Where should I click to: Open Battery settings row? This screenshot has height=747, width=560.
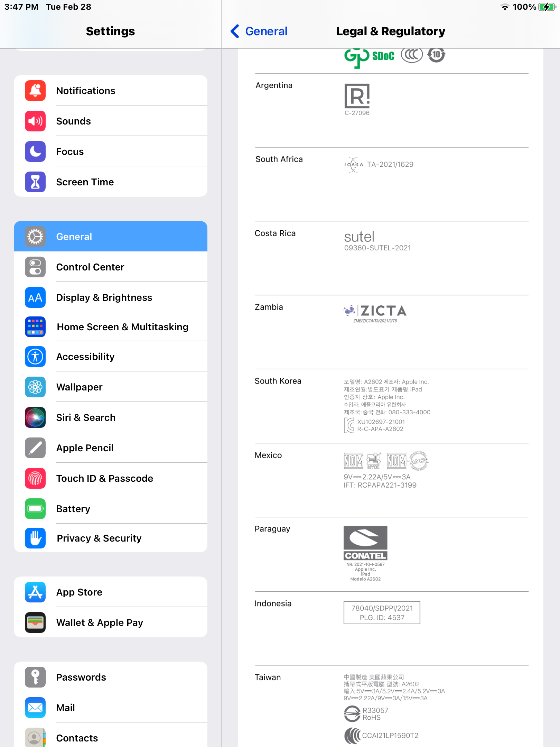click(x=111, y=509)
